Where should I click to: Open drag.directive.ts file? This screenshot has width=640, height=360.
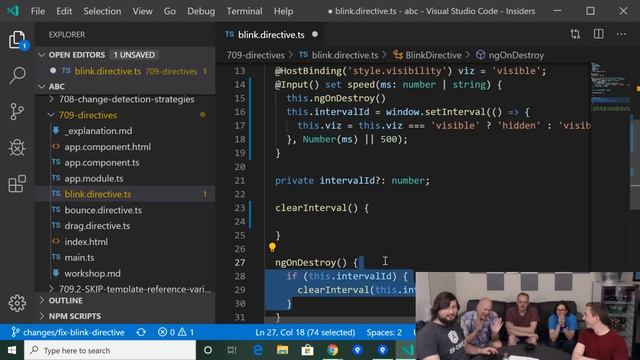click(97, 226)
